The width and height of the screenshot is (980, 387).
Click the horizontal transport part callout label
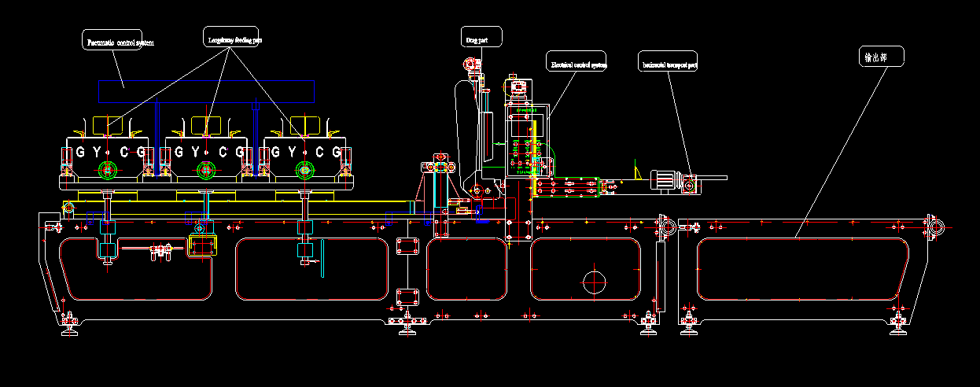(669, 65)
